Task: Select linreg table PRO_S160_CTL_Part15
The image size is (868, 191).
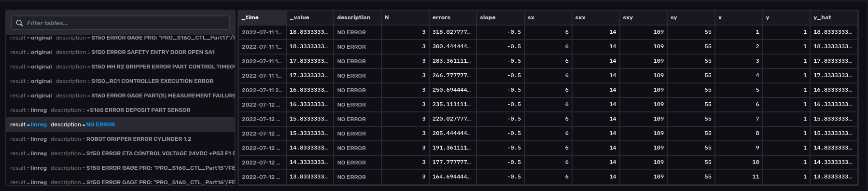Action: 120,168
